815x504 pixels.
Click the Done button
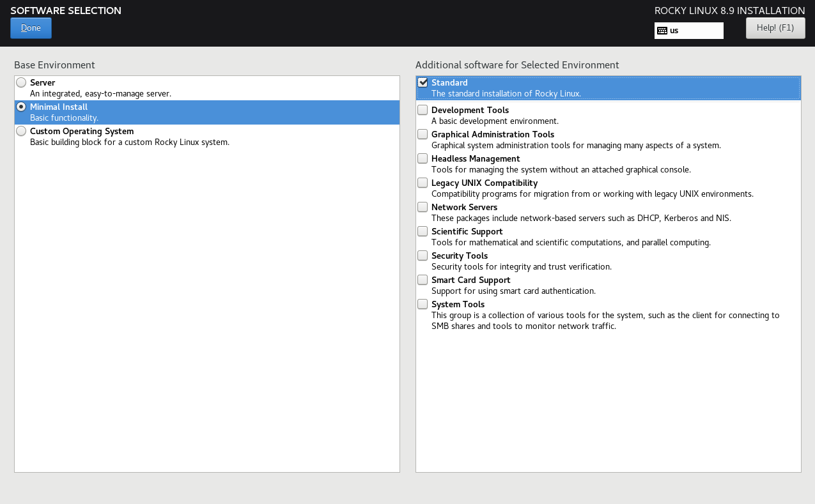31,28
